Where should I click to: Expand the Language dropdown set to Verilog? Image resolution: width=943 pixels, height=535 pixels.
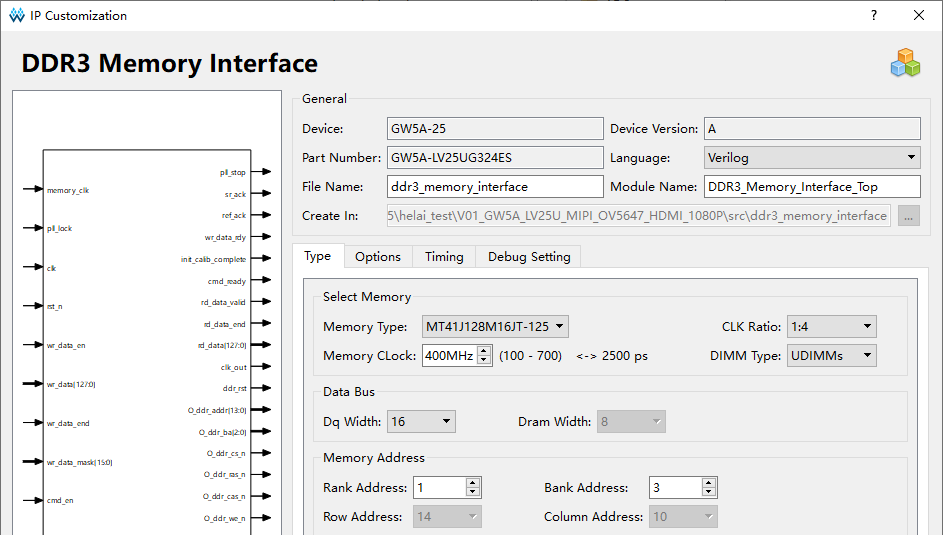[x=812, y=157]
